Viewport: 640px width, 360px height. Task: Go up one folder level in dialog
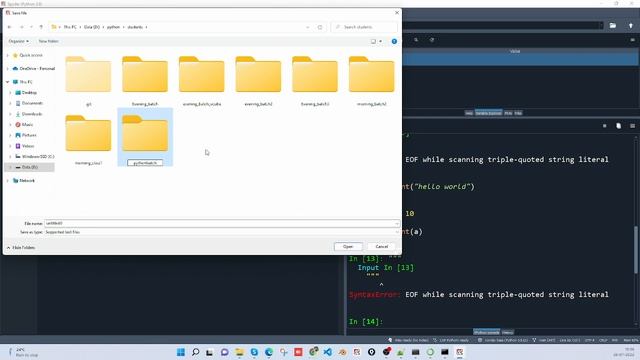click(41, 27)
